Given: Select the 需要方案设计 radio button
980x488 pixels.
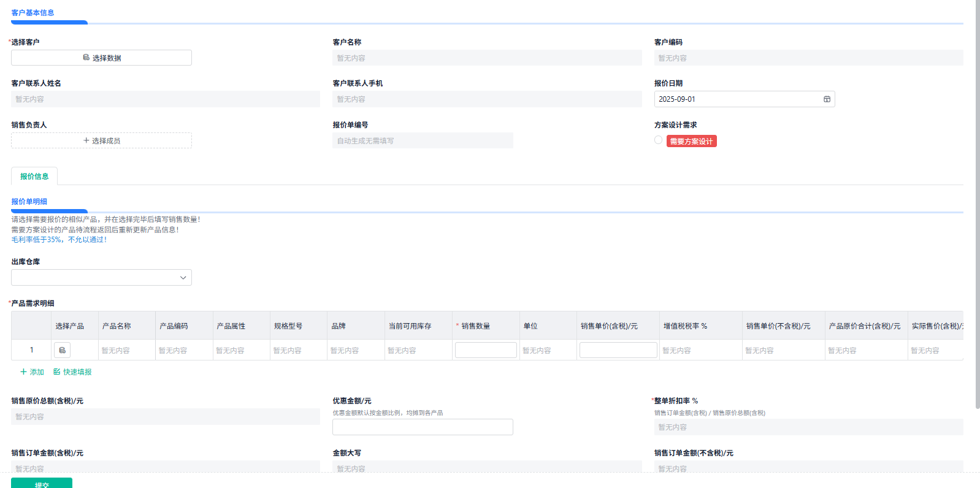Looking at the screenshot, I should click(658, 140).
